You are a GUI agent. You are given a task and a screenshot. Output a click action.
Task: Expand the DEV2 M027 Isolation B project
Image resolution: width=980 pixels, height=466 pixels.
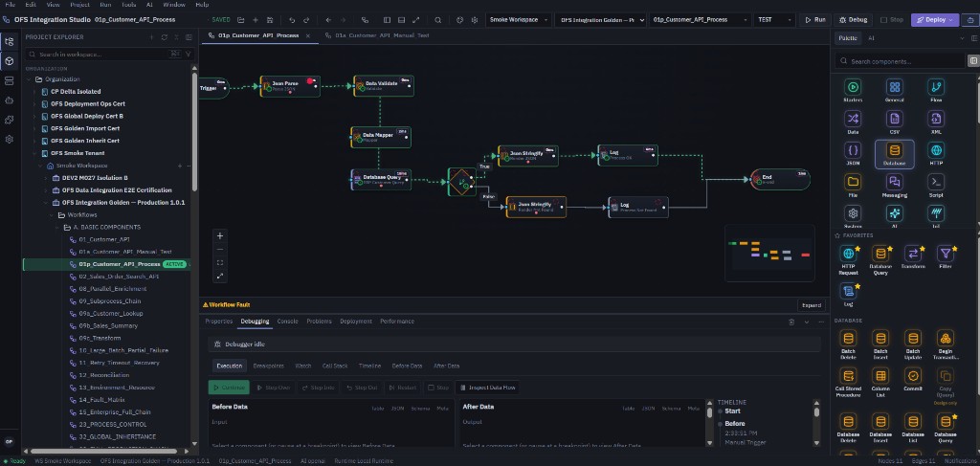click(x=46, y=178)
